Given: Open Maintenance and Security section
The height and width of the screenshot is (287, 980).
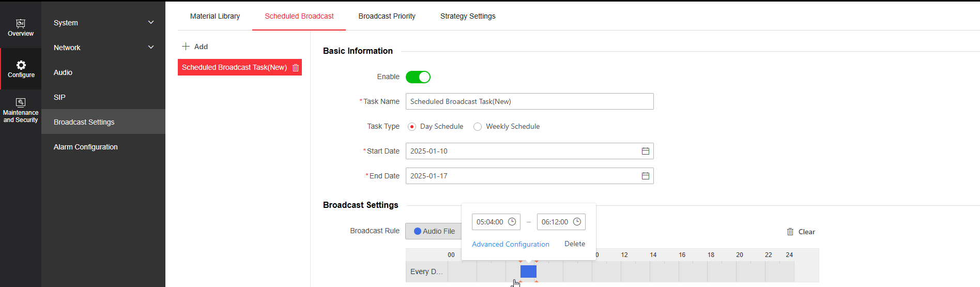Looking at the screenshot, I should pos(21,110).
